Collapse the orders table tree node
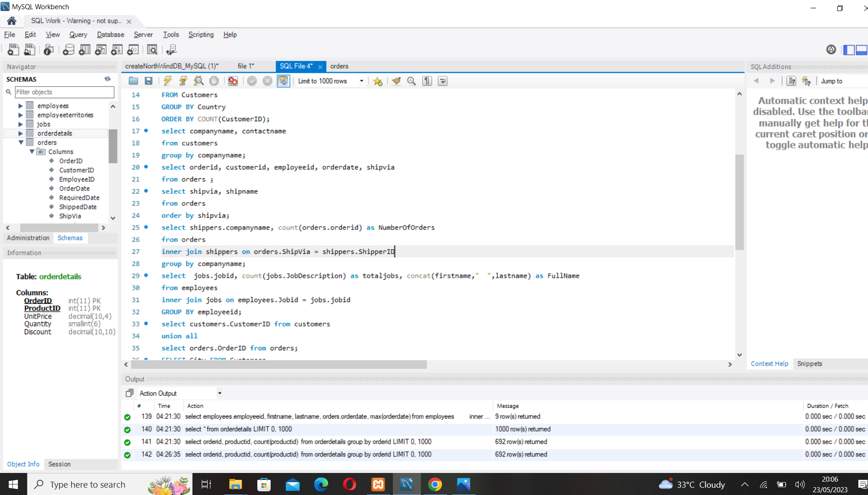This screenshot has width=868, height=495. pyautogui.click(x=21, y=142)
